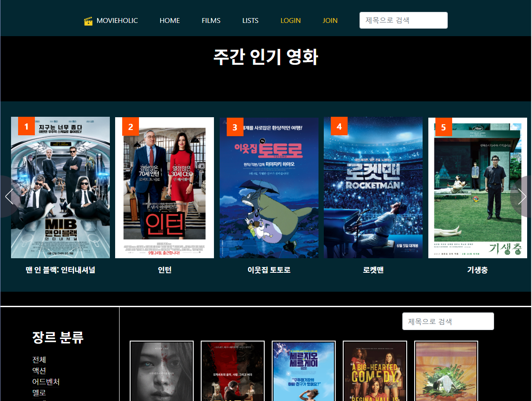532x401 pixels.
Task: Click the 이웃집 토토로 title caption
Action: (269, 270)
